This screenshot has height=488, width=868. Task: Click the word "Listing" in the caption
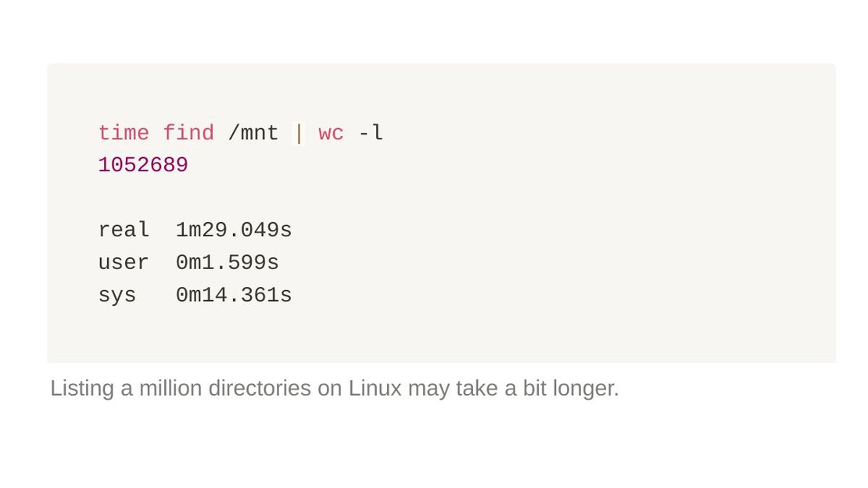82,389
